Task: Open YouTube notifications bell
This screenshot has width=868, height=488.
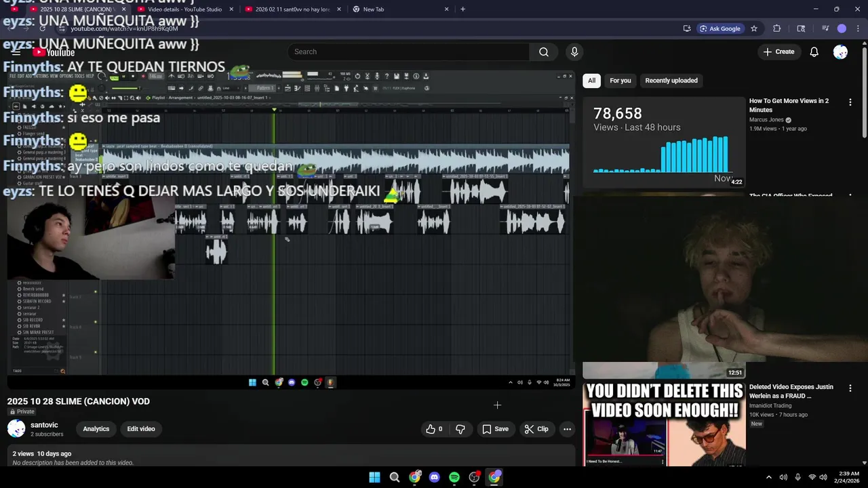Action: [x=814, y=52]
